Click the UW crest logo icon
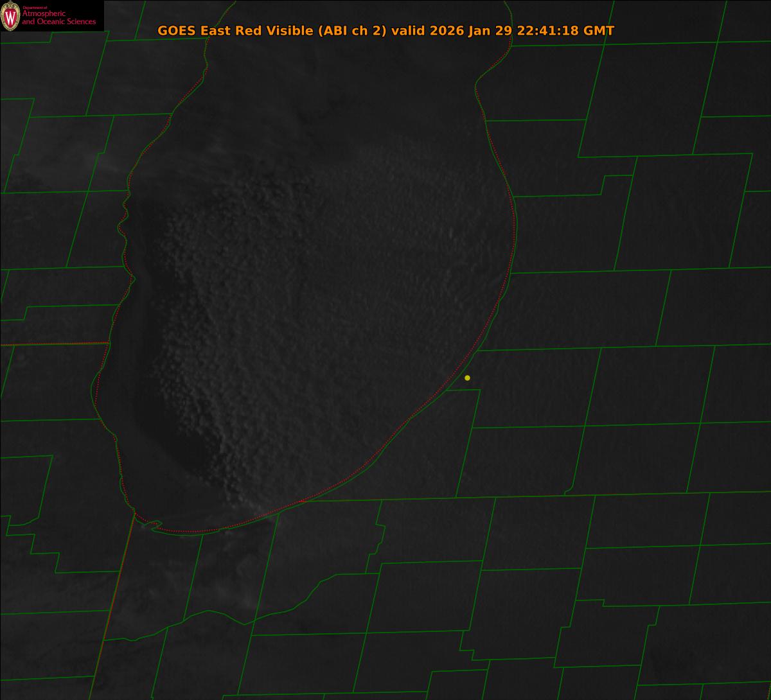771x700 pixels. (x=10, y=15)
